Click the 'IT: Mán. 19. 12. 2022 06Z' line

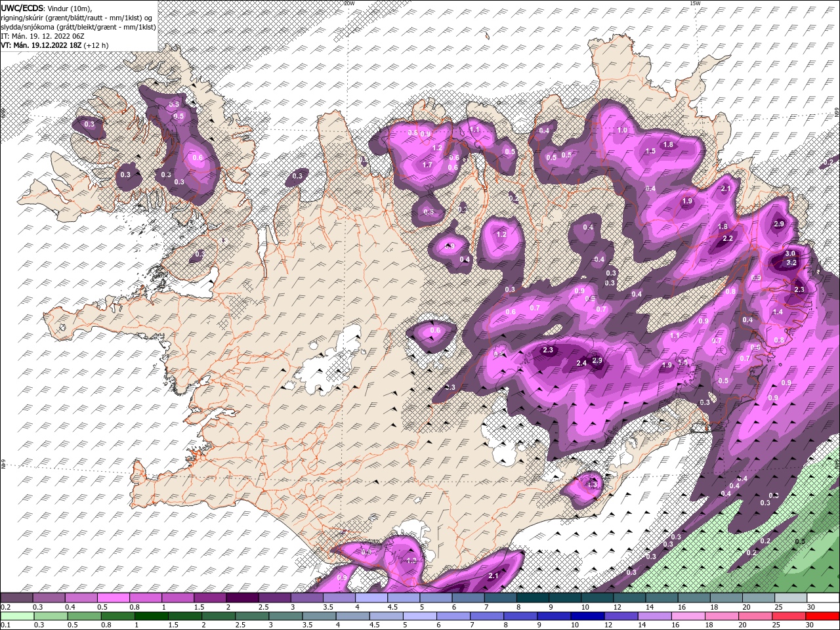tap(43, 36)
